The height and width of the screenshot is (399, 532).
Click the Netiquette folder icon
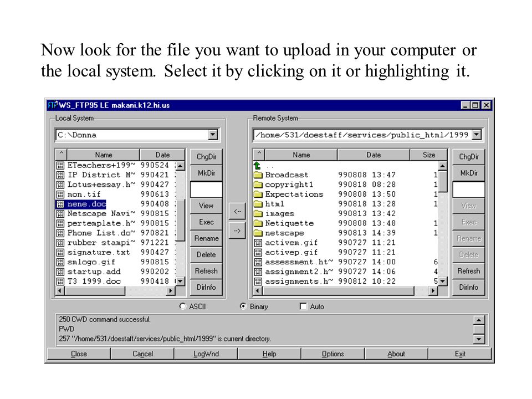point(258,223)
